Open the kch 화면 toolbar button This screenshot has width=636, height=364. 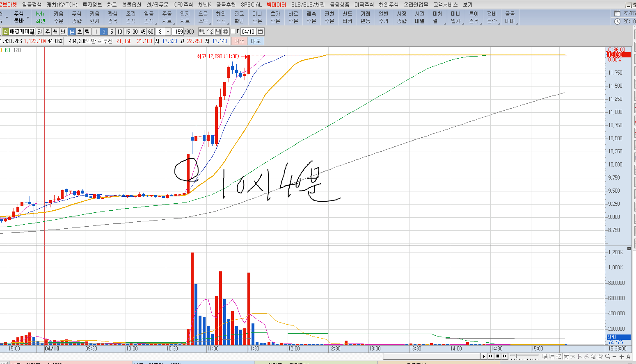[40, 17]
